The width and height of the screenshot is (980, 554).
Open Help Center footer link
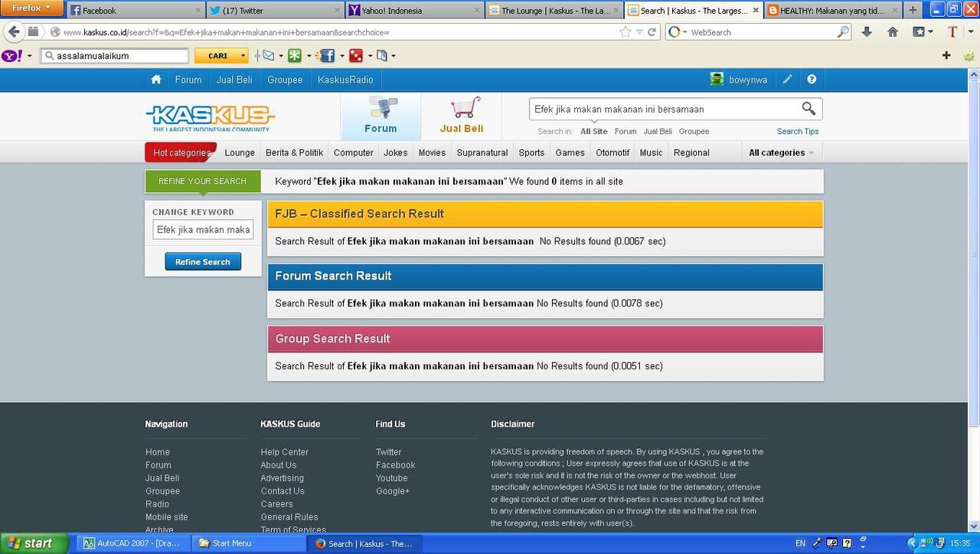(x=285, y=452)
